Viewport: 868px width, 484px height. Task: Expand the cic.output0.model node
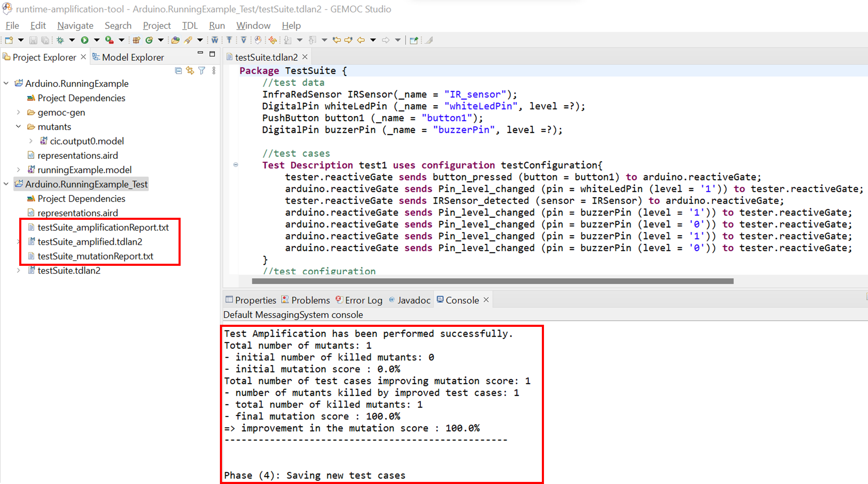[x=31, y=141]
